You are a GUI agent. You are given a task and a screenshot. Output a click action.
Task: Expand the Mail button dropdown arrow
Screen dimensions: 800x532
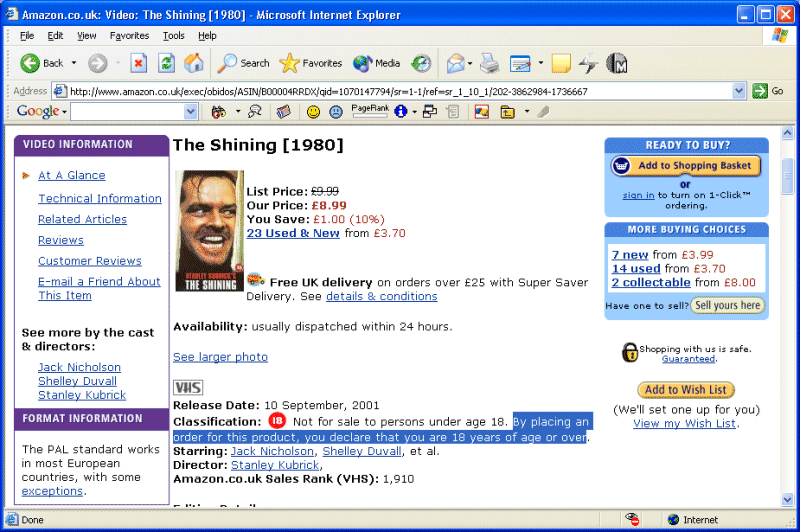pos(470,63)
